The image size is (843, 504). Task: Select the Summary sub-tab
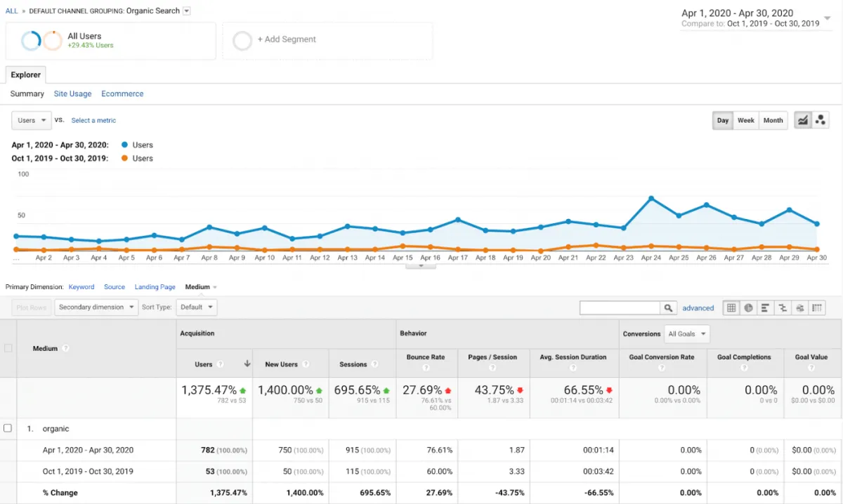pyautogui.click(x=27, y=93)
